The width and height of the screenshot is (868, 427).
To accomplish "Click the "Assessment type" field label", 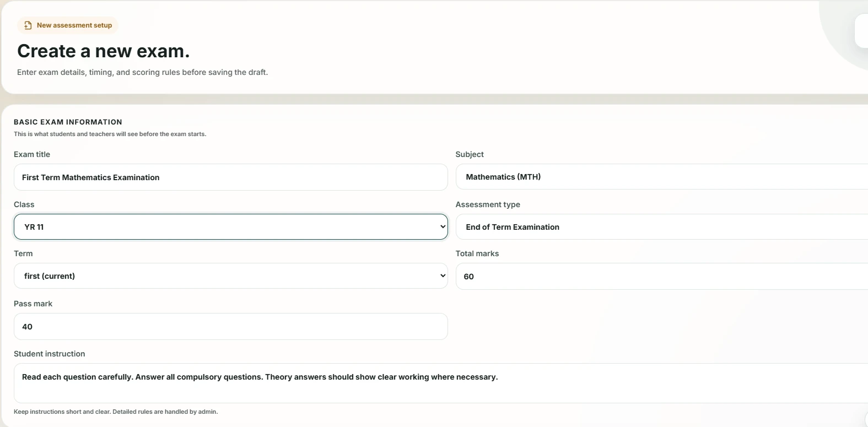I will (488, 204).
